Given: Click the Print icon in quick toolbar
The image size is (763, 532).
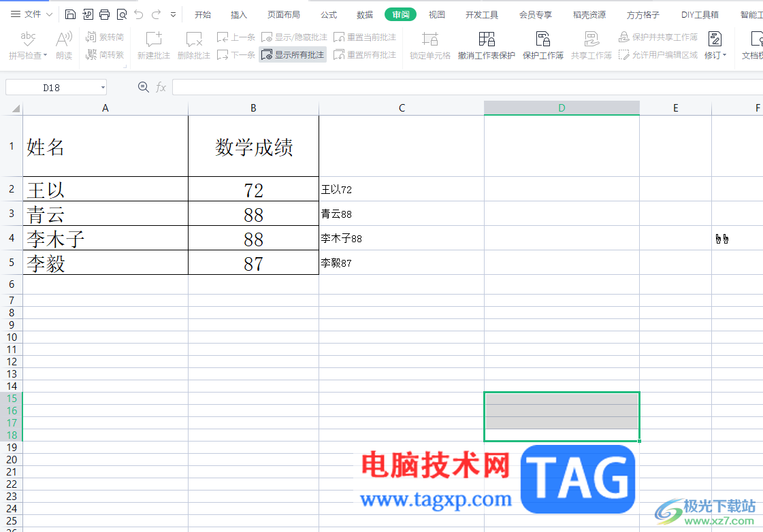Looking at the screenshot, I should click(104, 14).
